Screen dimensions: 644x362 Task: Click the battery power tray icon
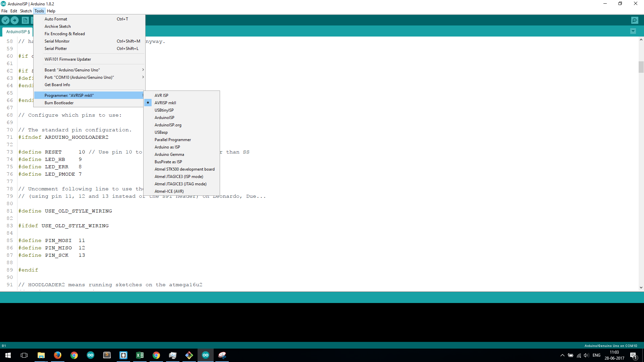tap(570, 355)
